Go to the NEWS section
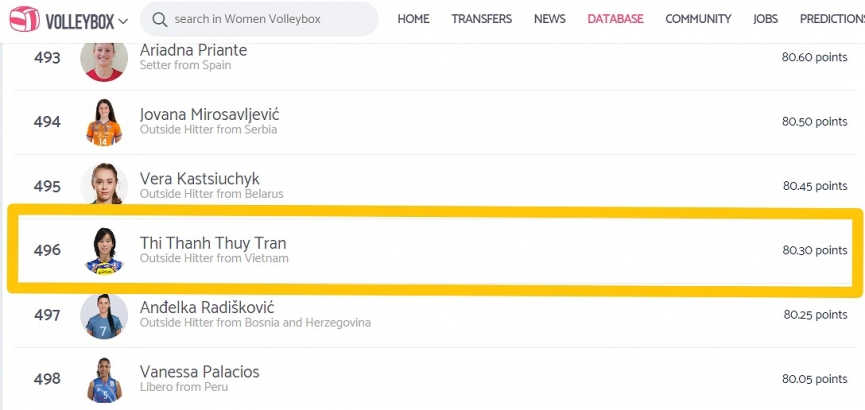 (x=549, y=19)
